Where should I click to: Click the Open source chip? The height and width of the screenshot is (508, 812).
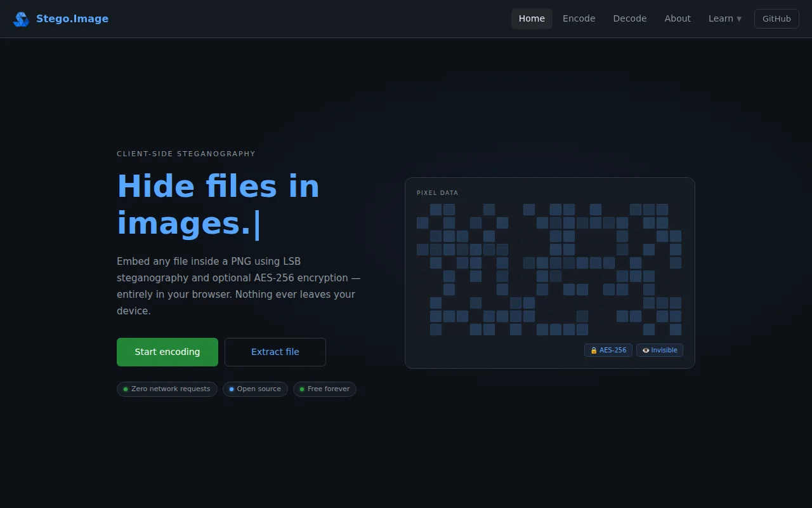point(255,389)
